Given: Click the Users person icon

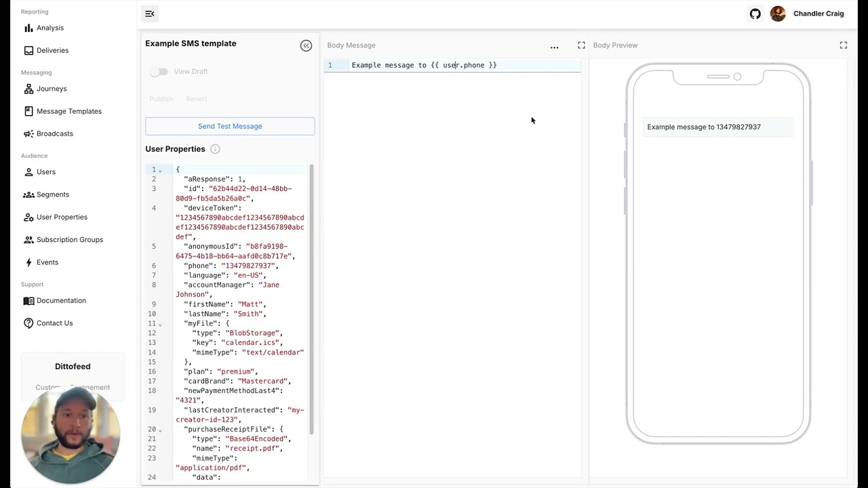Looking at the screenshot, I should click(28, 172).
